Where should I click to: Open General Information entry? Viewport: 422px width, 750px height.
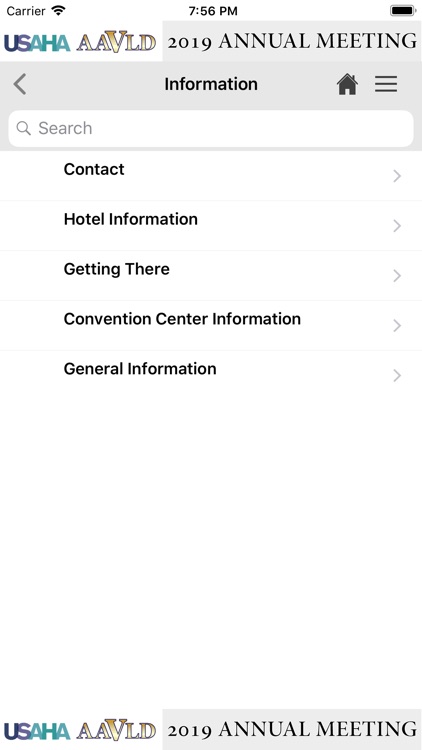tap(211, 375)
